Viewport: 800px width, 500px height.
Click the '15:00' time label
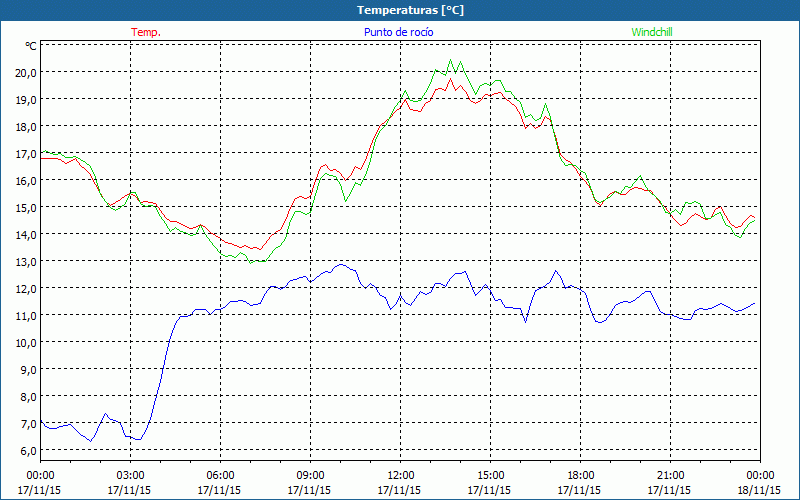click(x=490, y=476)
